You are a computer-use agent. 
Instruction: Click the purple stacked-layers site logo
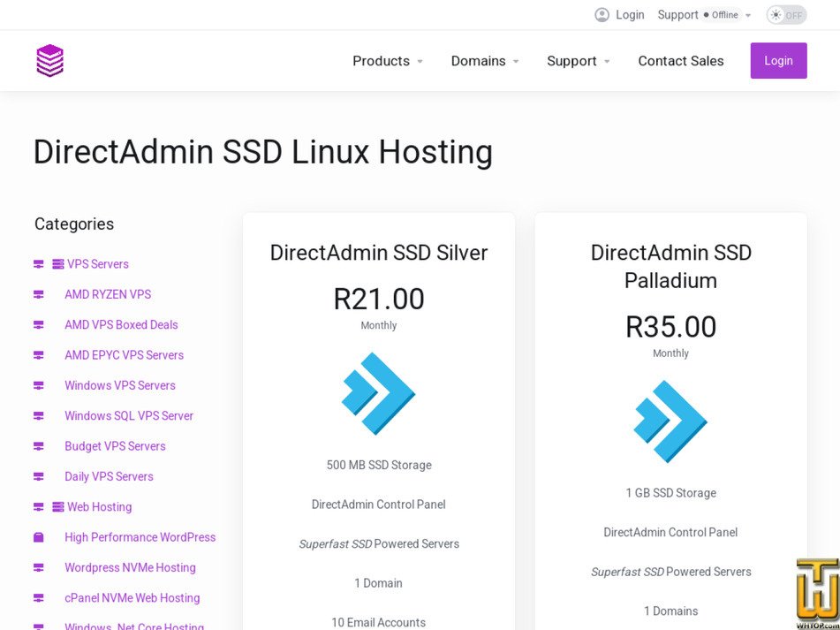[49, 61]
